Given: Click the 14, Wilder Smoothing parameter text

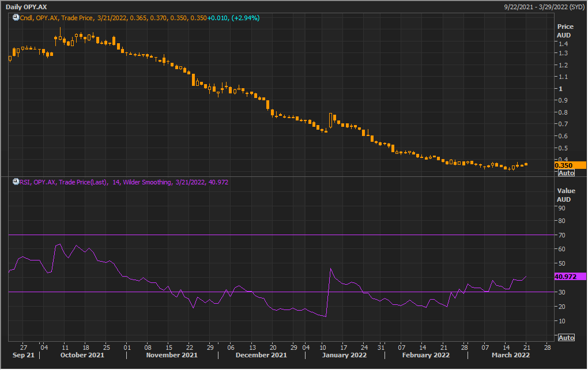Looking at the screenshot, I should 142,182.
